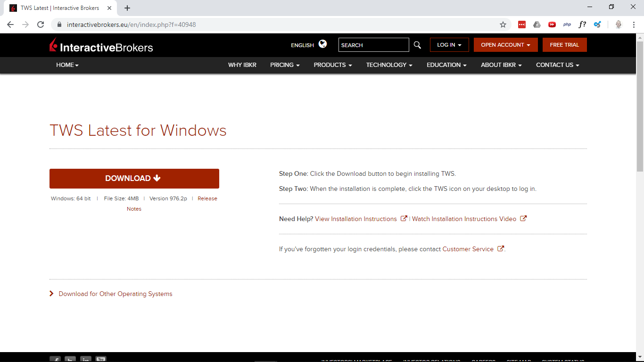This screenshot has height=362, width=644.
Task: Click the globe language icon
Action: click(x=322, y=44)
